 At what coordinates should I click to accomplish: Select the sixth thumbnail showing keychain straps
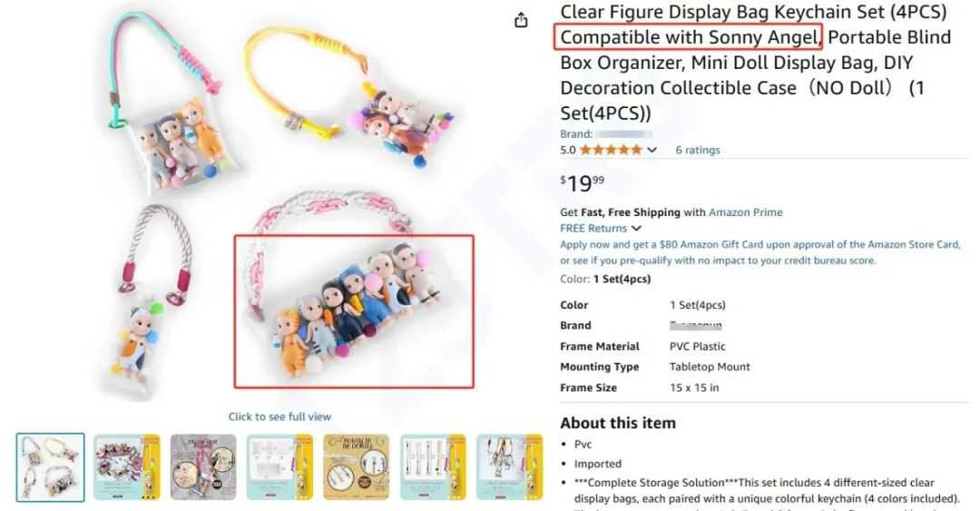click(433, 467)
